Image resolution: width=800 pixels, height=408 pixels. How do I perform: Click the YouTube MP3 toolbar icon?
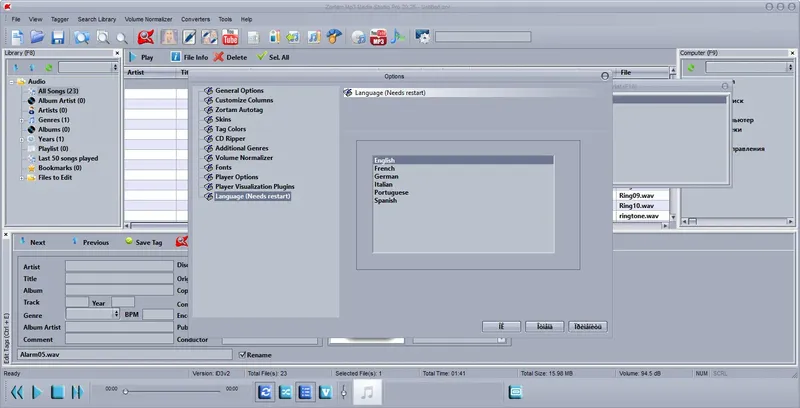click(x=378, y=37)
